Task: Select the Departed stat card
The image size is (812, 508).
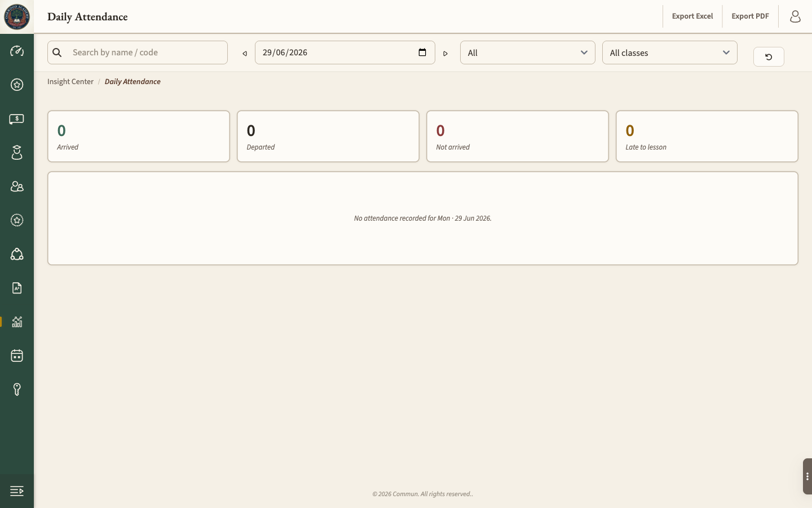Action: [328, 136]
